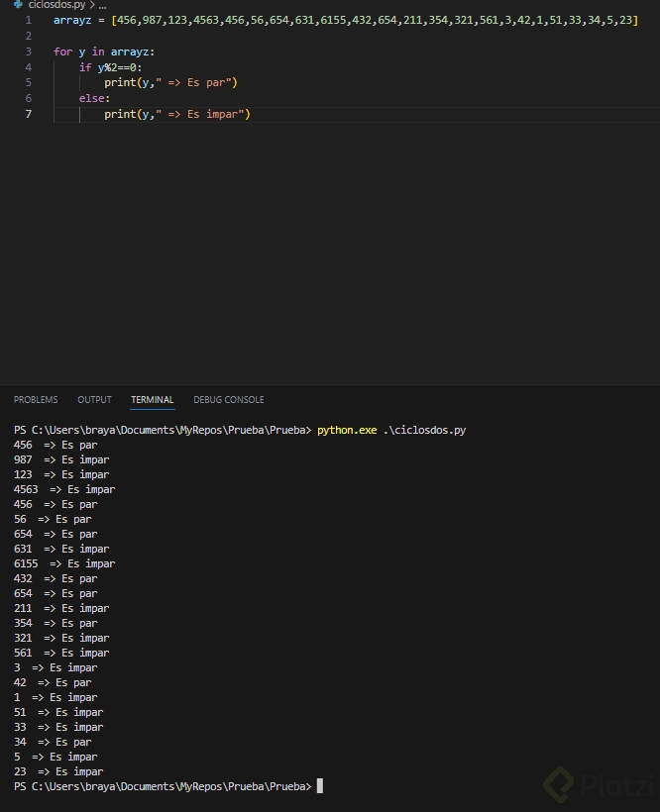Click the value 6155 in the array literal

click(x=333, y=20)
